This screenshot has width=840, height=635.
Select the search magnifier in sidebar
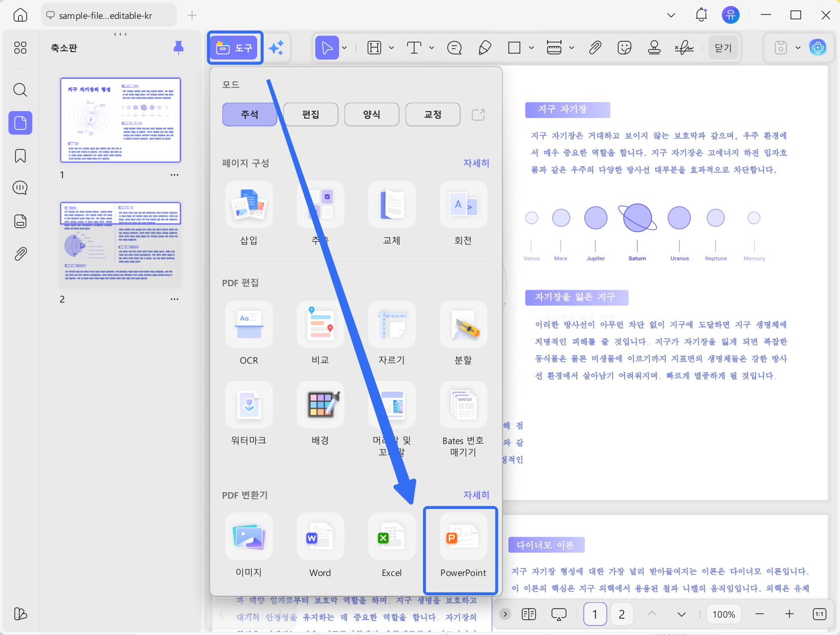point(20,90)
